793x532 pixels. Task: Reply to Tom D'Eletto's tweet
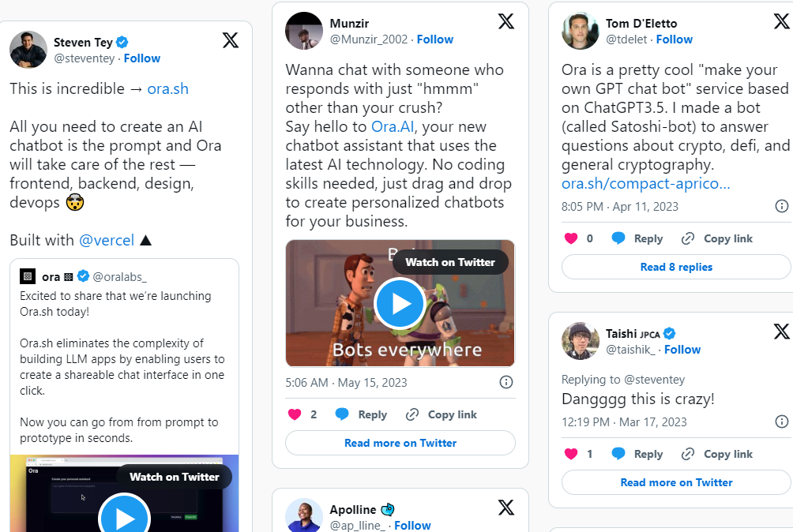[x=637, y=238]
